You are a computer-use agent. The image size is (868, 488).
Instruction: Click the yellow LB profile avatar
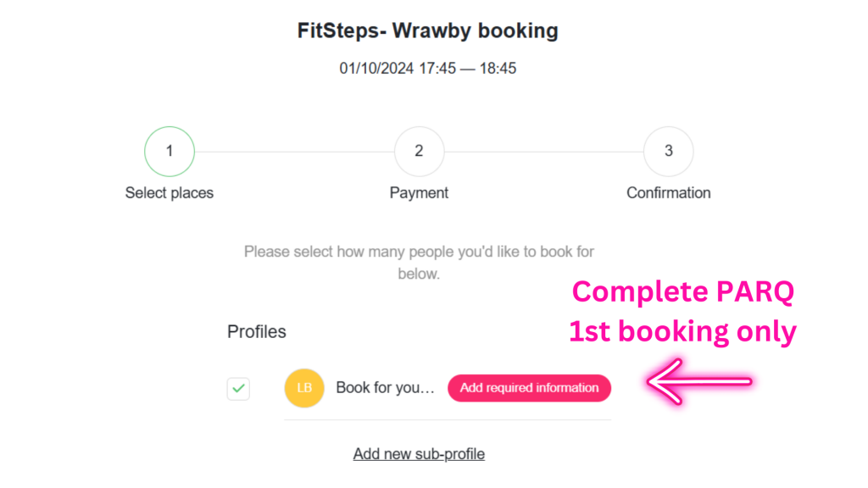click(x=304, y=388)
